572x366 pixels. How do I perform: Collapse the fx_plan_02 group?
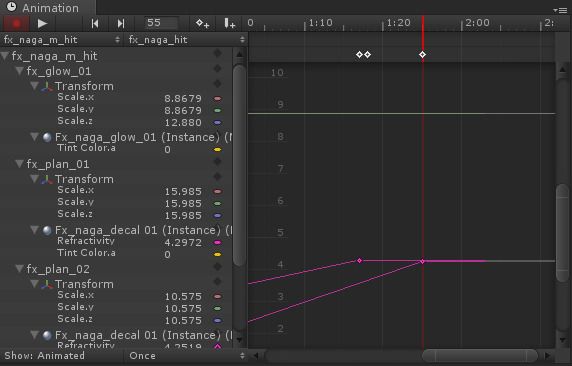19,269
